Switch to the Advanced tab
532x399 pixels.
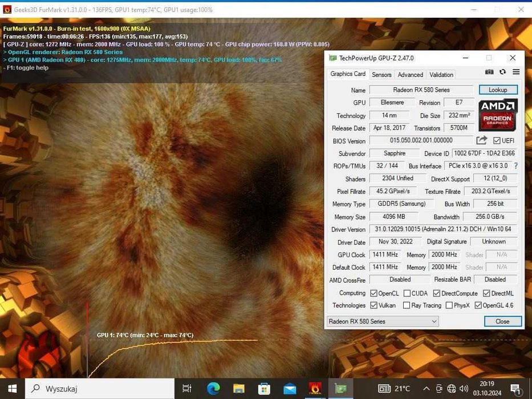pyautogui.click(x=410, y=75)
